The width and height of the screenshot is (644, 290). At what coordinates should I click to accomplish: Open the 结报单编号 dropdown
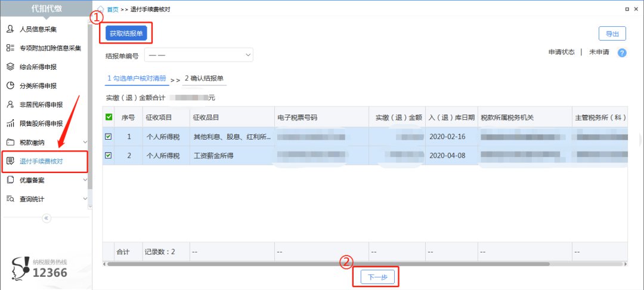199,55
